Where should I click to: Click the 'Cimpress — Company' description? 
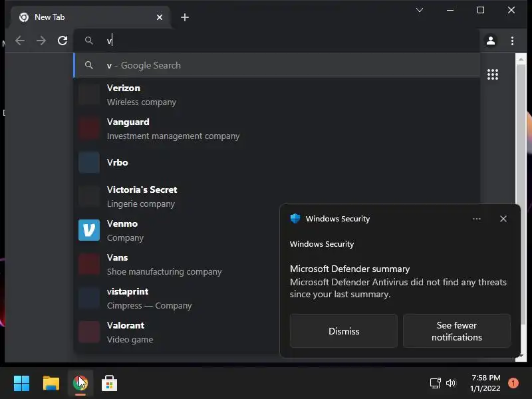(149, 306)
